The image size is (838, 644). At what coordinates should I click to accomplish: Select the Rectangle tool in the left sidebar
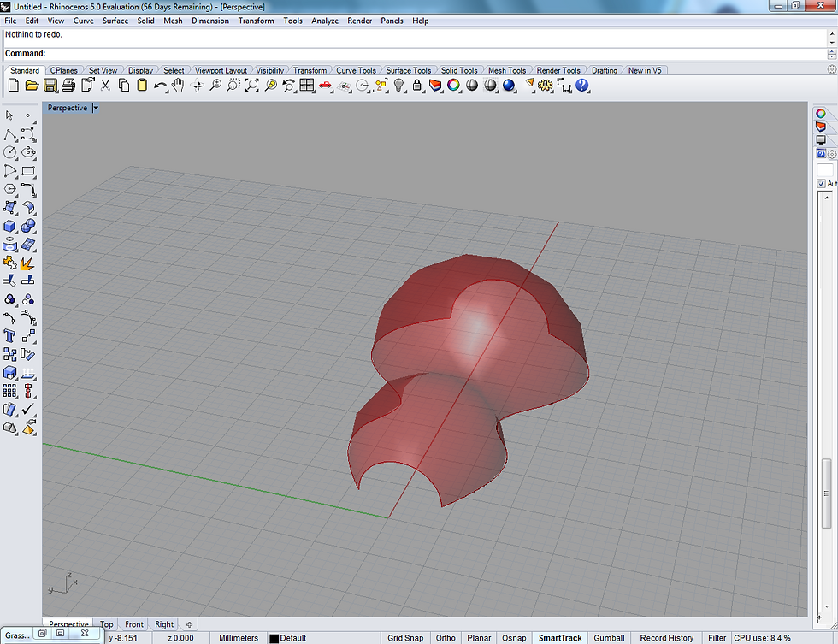click(x=28, y=171)
